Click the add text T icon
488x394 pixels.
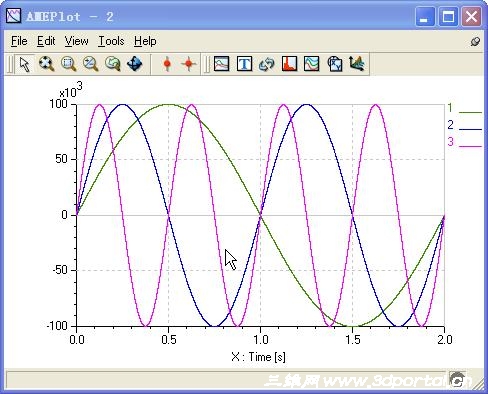pyautogui.click(x=244, y=64)
